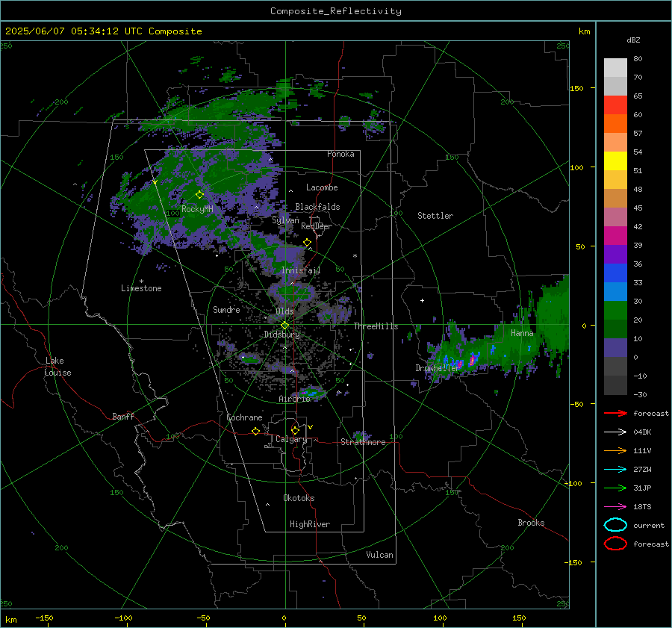Click the Okotoks city label
The image size is (672, 628).
pos(299,498)
